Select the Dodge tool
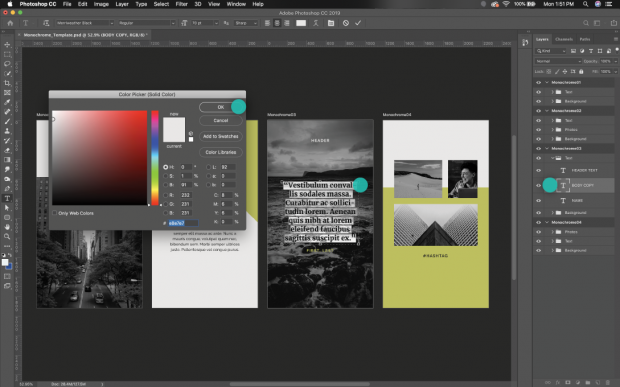Image resolution: width=620 pixels, height=387 pixels. 7,179
